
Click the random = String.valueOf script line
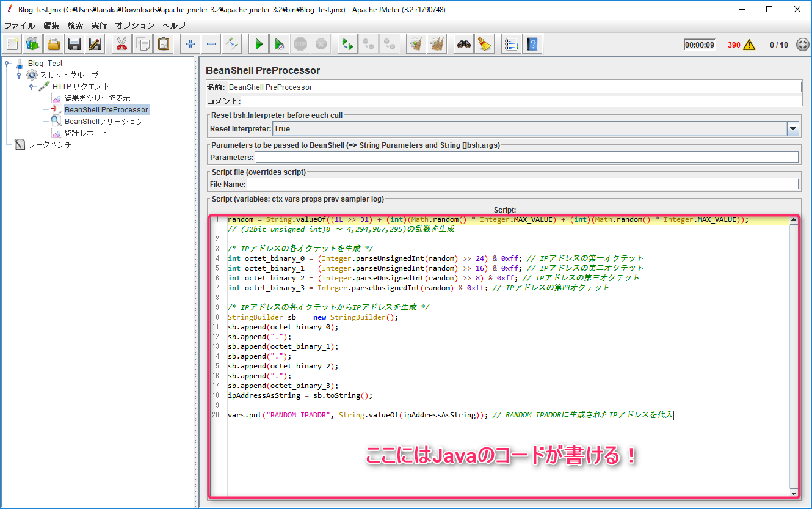[488, 219]
